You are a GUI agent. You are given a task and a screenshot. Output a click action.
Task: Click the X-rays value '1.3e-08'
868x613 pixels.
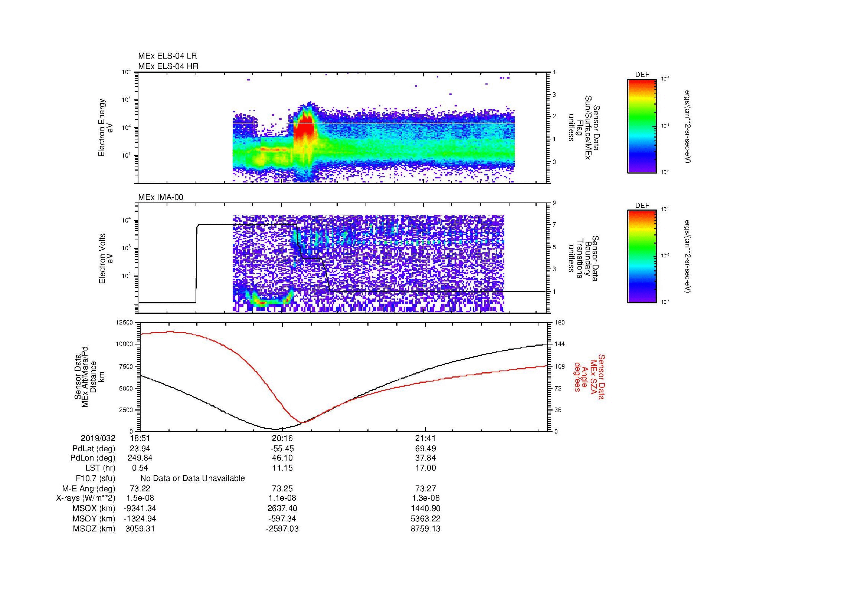(x=426, y=498)
